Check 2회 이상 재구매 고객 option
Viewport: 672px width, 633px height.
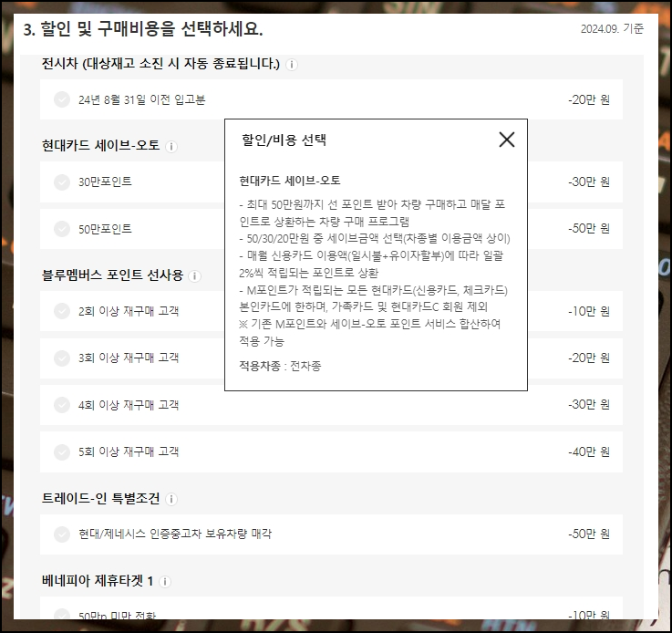tap(62, 311)
